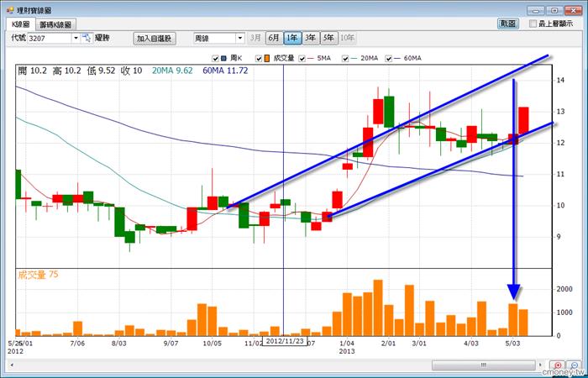Enable the 最上層顯示 checkbox
588x378 pixels.
[534, 24]
